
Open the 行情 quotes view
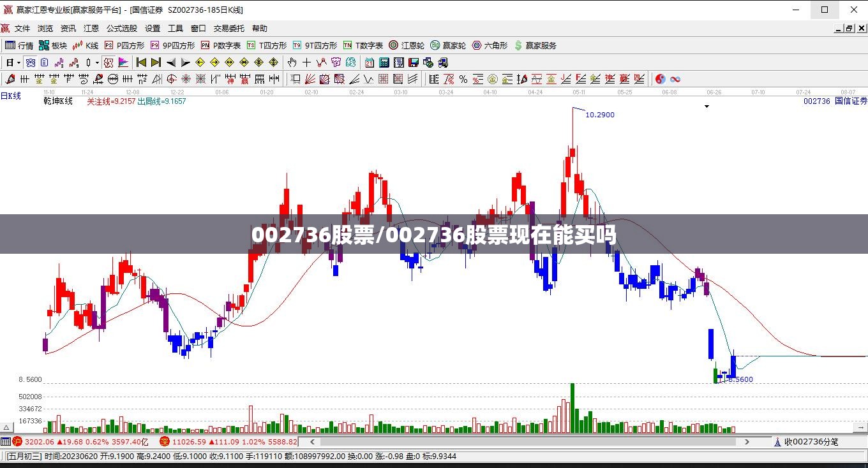(19, 45)
